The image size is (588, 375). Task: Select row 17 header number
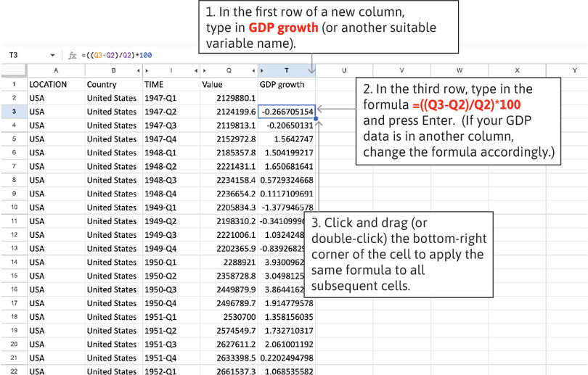14,303
